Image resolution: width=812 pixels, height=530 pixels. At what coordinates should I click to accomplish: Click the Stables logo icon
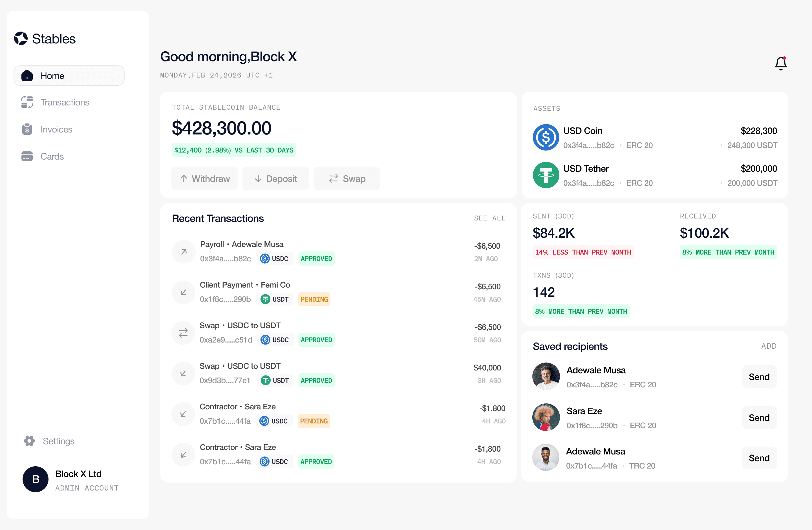(21, 39)
